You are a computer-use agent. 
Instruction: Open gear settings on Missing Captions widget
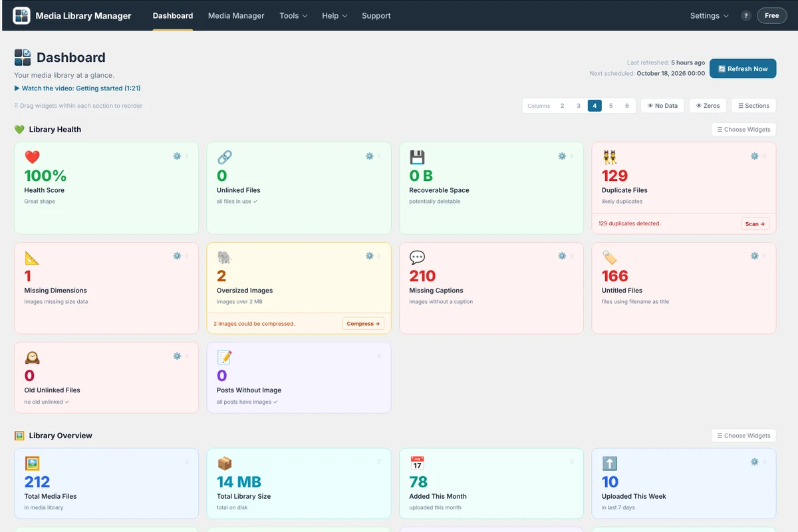562,256
